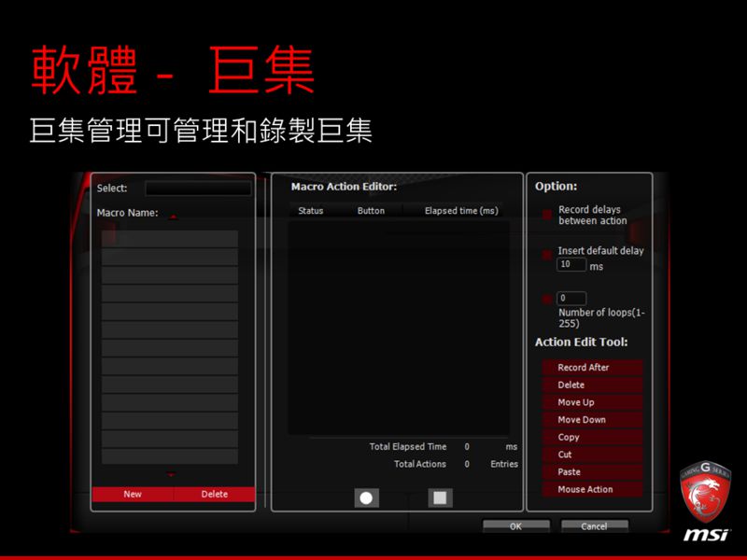The width and height of the screenshot is (747, 560).
Task: Create a macro with New button
Action: pos(133,494)
